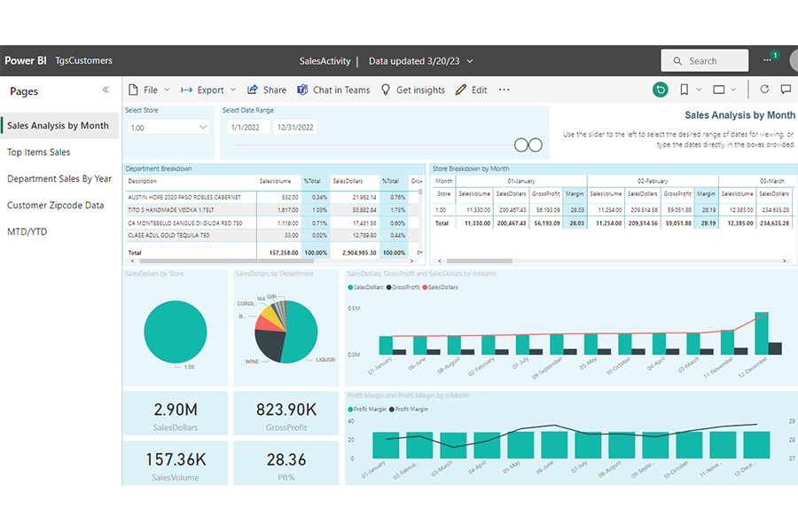The image size is (798, 532).
Task: Click the Share icon in toolbar
Action: tap(253, 90)
